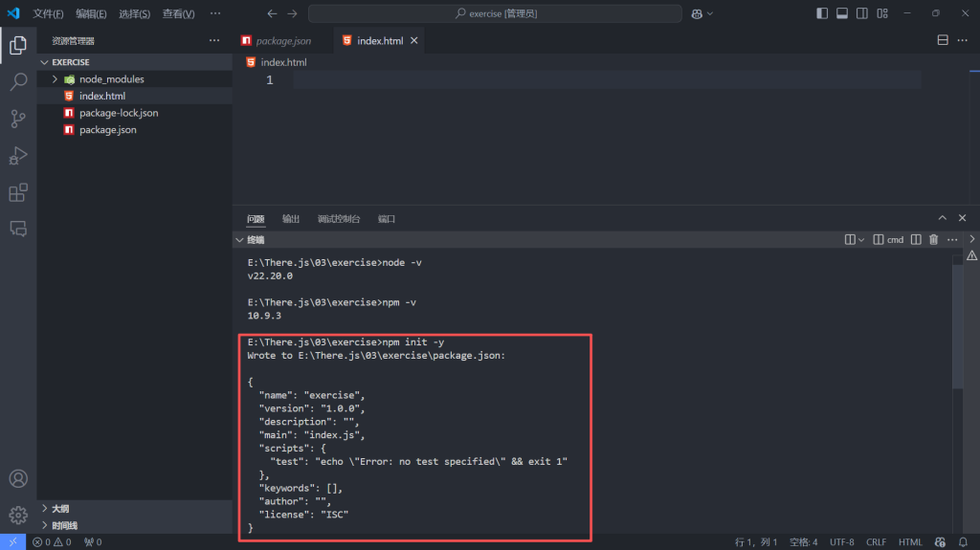
Task: Select package-lock.json in the file explorer
Action: pos(119,113)
